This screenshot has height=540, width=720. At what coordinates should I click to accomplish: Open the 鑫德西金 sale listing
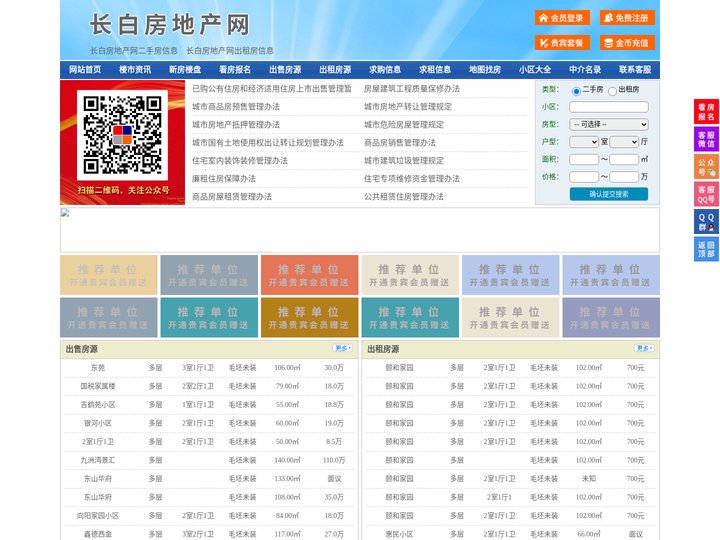point(98,534)
